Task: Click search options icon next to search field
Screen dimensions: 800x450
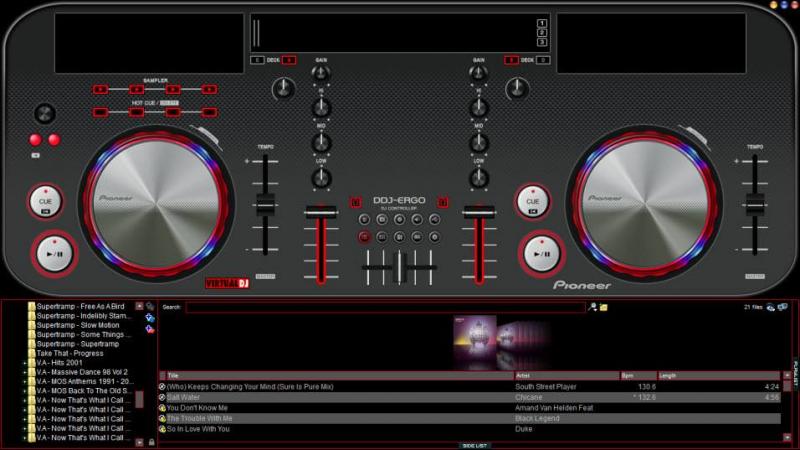Action: coord(592,307)
